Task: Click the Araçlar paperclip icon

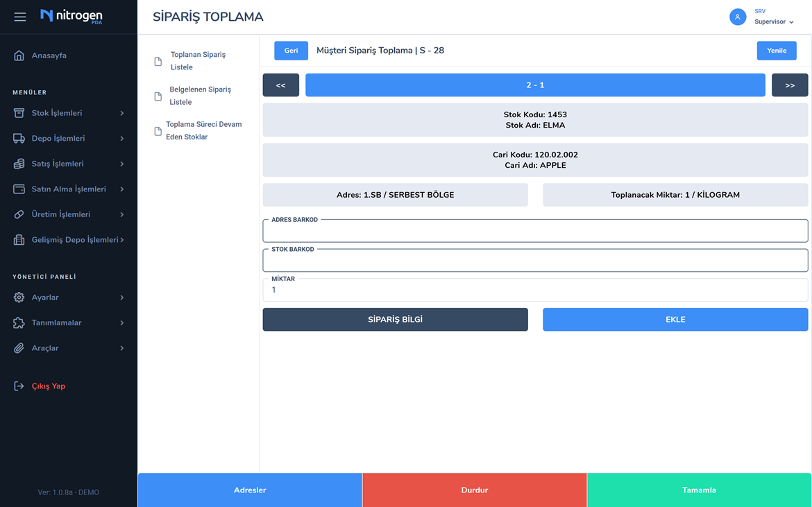Action: coord(19,348)
